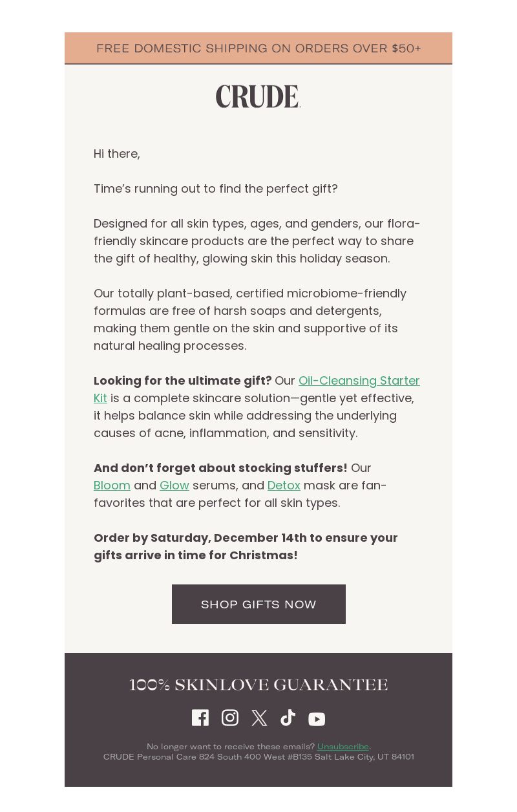Open the YouTube icon in footer
The width and height of the screenshot is (517, 812).
pos(317,719)
